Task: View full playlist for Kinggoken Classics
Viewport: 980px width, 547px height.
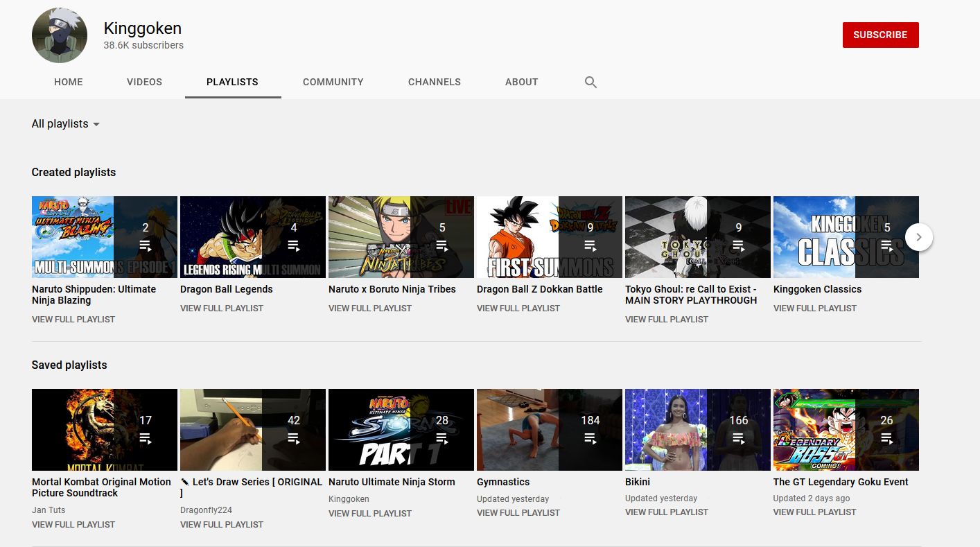Action: pos(815,309)
